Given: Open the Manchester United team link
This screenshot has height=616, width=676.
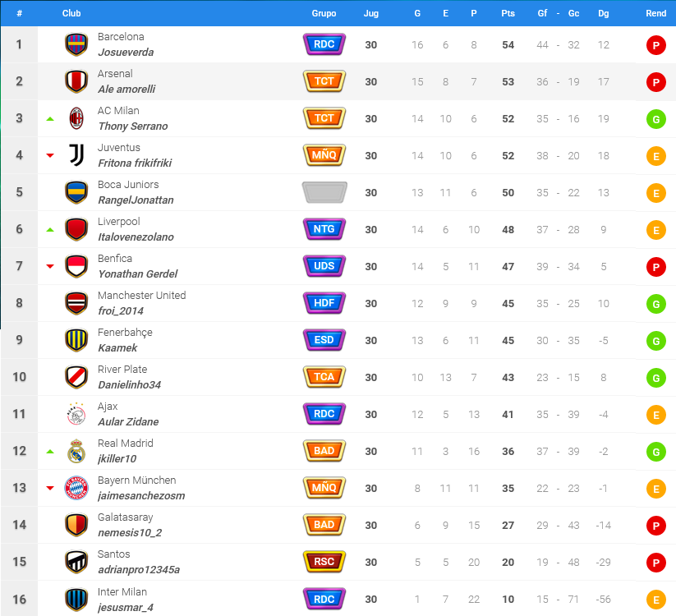Looking at the screenshot, I should (141, 296).
